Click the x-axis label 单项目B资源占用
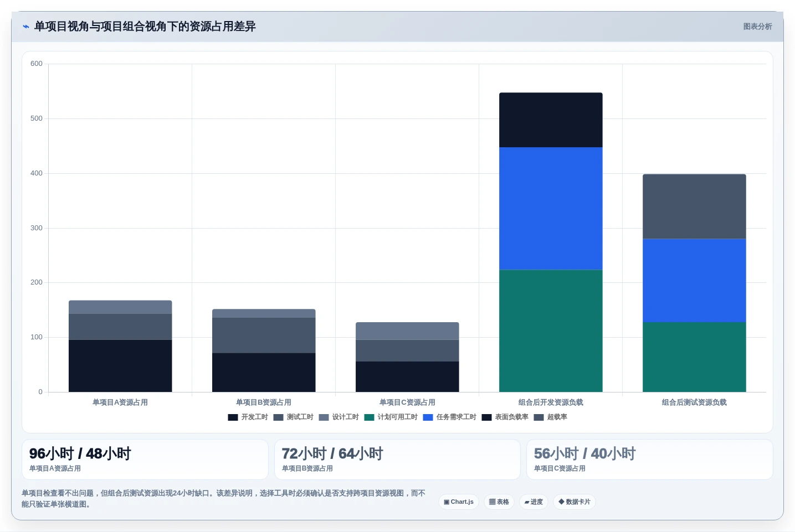 pyautogui.click(x=264, y=402)
